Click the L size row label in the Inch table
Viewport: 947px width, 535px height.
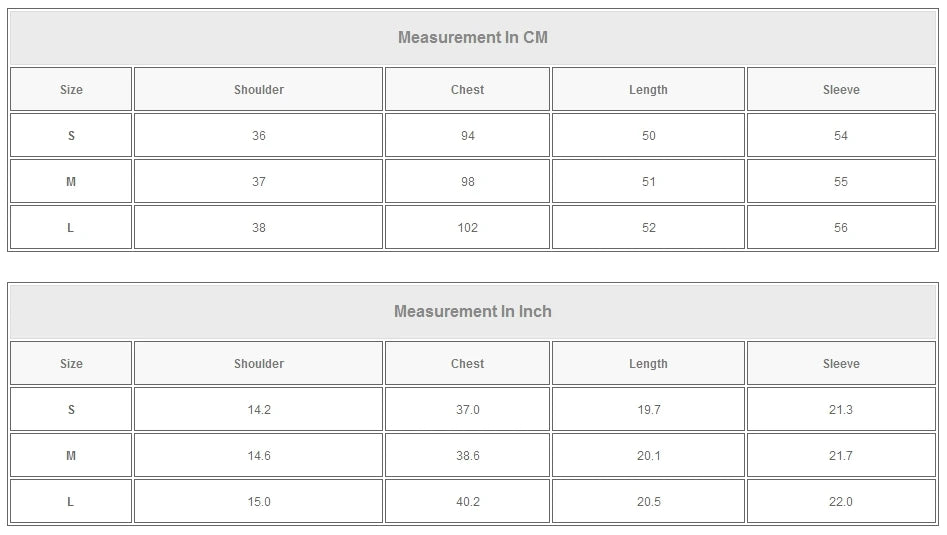(x=71, y=502)
